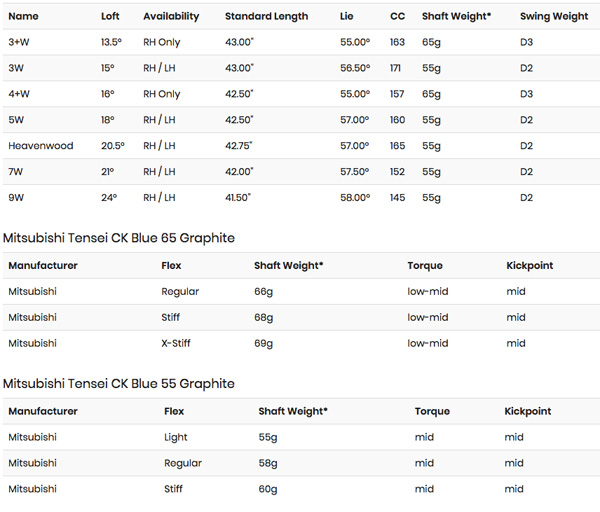Select the 9W club name cell

[17, 198]
